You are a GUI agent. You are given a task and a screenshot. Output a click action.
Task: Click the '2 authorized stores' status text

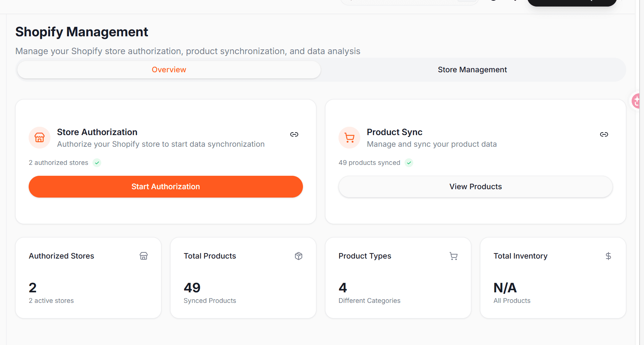point(58,163)
